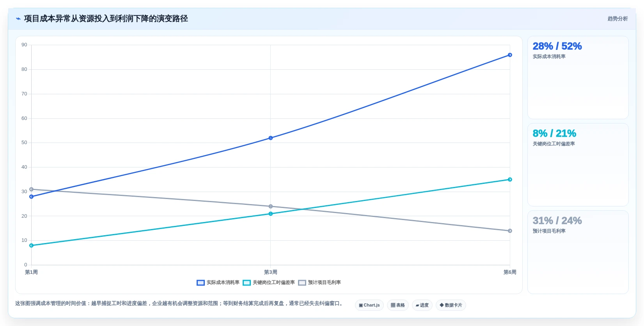Select blue data point at 第1周 (28)
Viewport: 644px width, 326px height.
click(32, 197)
